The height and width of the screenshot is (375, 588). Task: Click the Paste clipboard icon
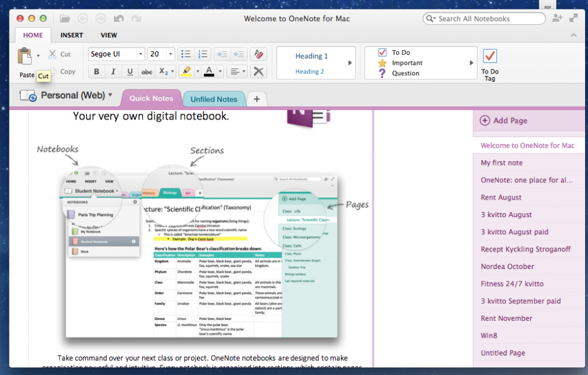click(x=25, y=57)
